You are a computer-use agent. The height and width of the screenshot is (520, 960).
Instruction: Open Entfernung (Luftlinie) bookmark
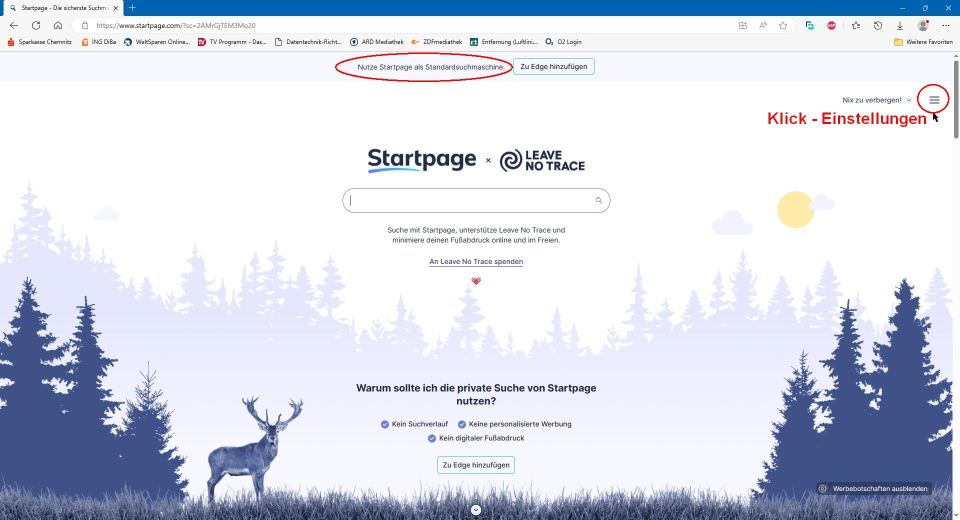click(503, 42)
